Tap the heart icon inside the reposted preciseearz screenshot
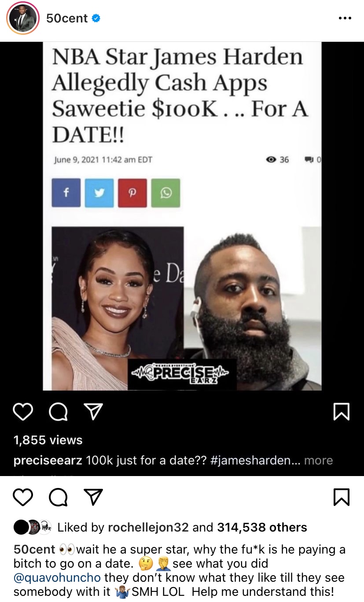364x602 pixels. pyautogui.click(x=23, y=412)
